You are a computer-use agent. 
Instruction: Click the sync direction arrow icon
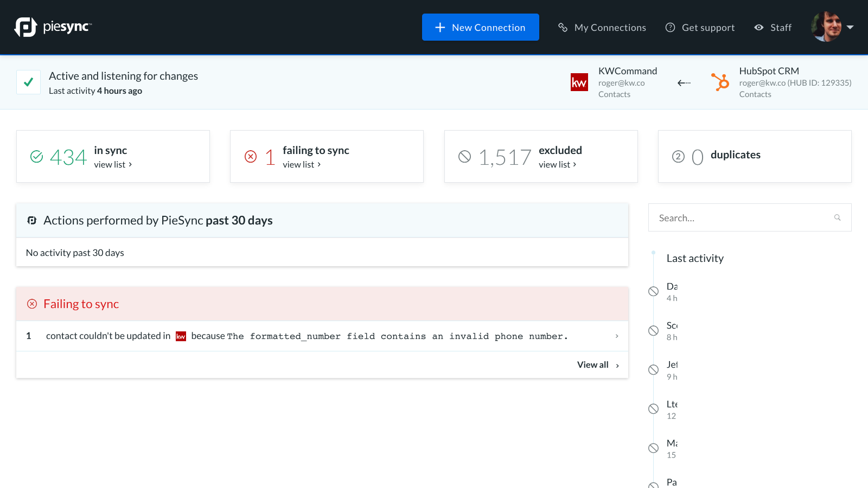coord(684,83)
